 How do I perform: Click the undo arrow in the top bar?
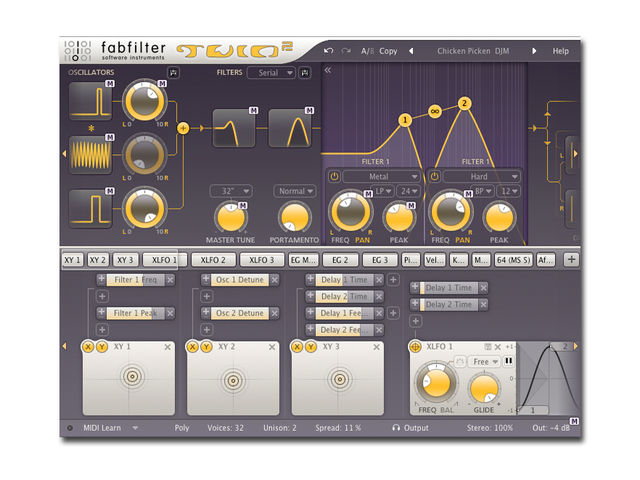(x=328, y=51)
